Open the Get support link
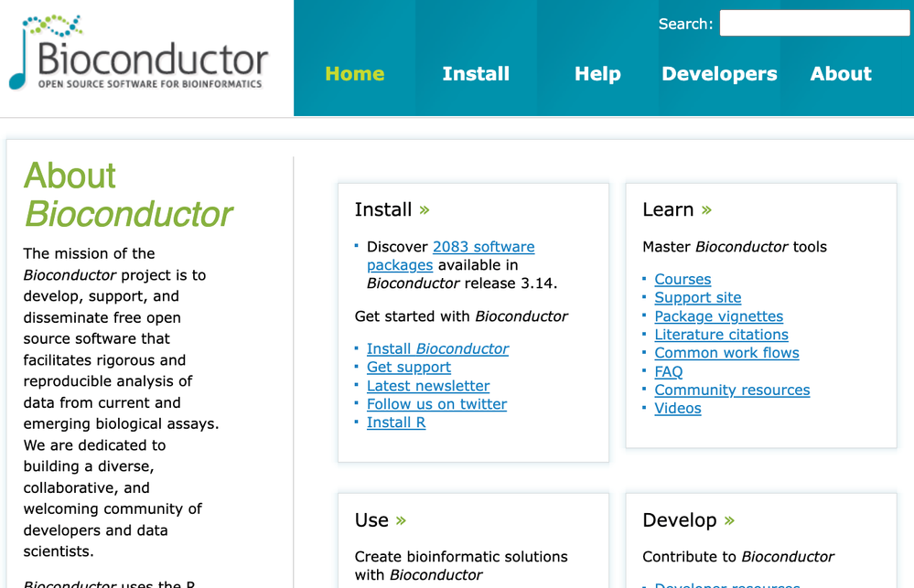The width and height of the screenshot is (914, 588). click(x=409, y=367)
